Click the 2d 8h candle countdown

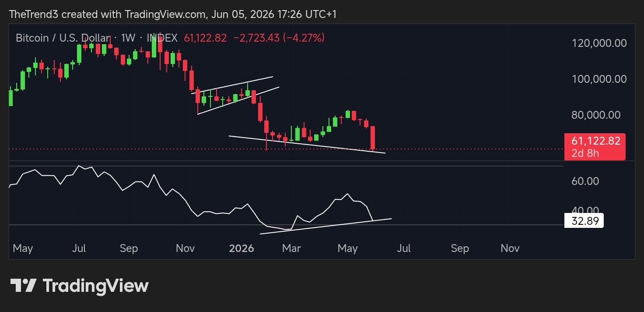click(585, 153)
